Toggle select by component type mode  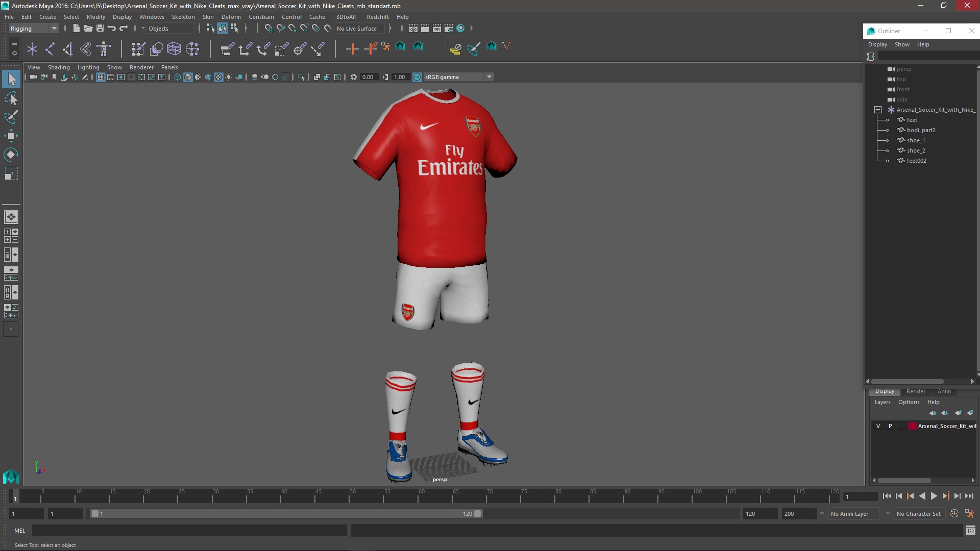pyautogui.click(x=234, y=29)
